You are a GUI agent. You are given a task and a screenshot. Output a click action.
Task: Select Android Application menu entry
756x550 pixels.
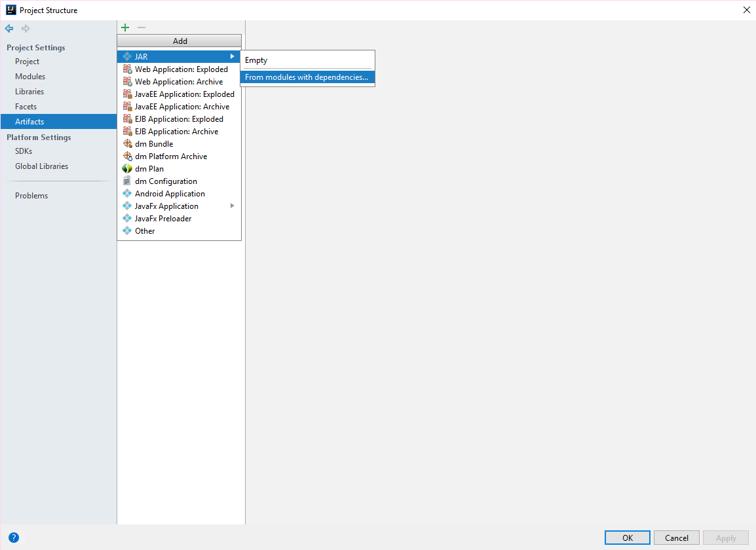click(x=179, y=193)
